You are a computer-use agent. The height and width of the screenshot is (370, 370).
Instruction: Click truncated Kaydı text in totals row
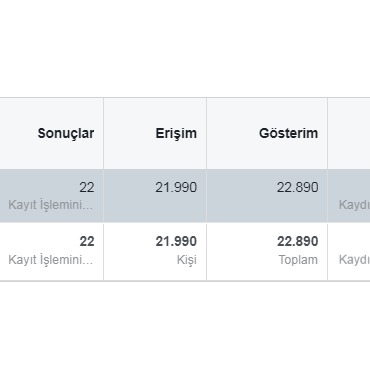(x=354, y=260)
